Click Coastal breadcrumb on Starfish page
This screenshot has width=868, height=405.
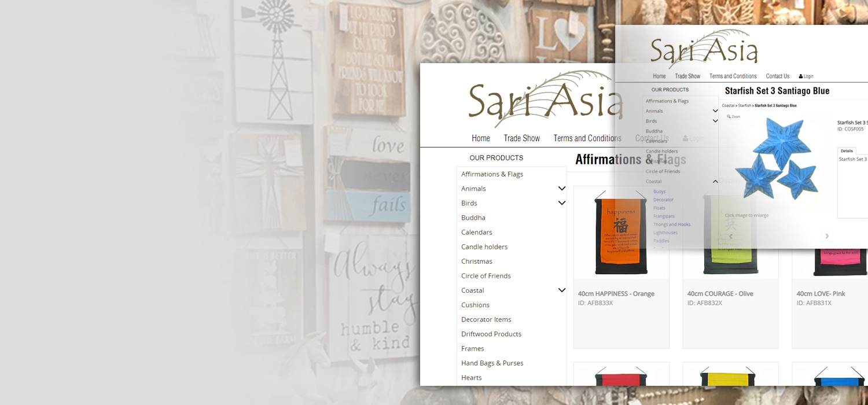pyautogui.click(x=728, y=106)
